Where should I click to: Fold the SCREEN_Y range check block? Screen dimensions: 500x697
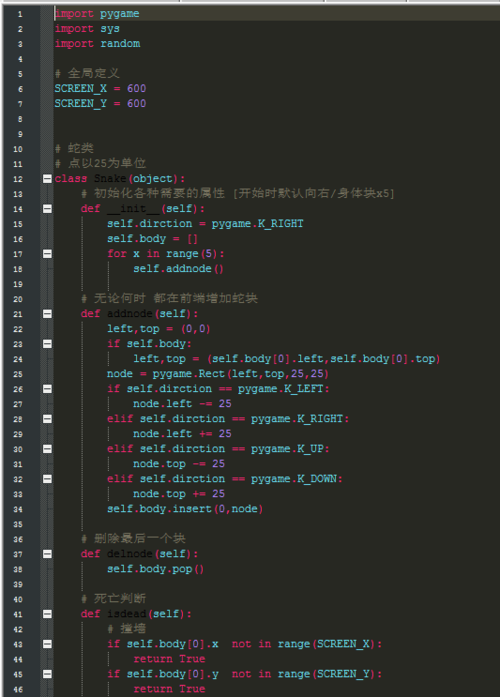tap(47, 674)
